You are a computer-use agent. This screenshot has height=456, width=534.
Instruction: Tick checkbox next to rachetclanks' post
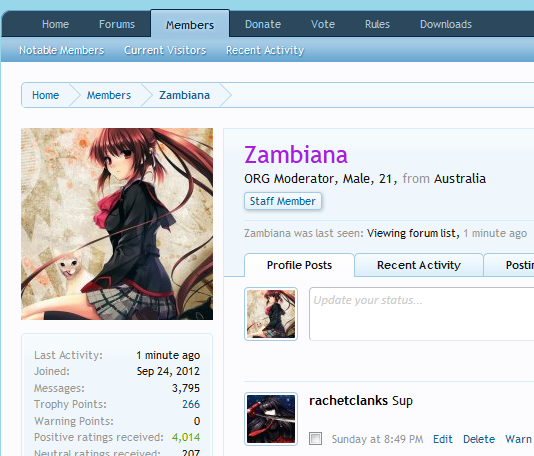(315, 439)
